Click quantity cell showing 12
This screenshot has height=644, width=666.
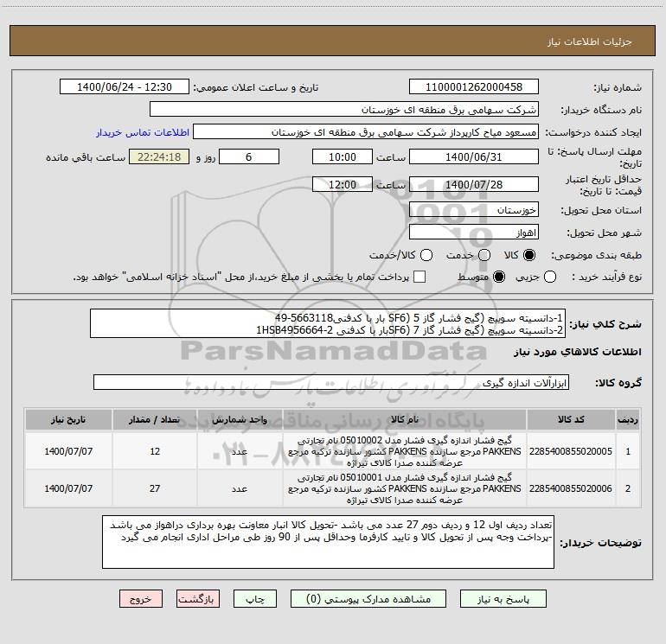click(x=155, y=451)
